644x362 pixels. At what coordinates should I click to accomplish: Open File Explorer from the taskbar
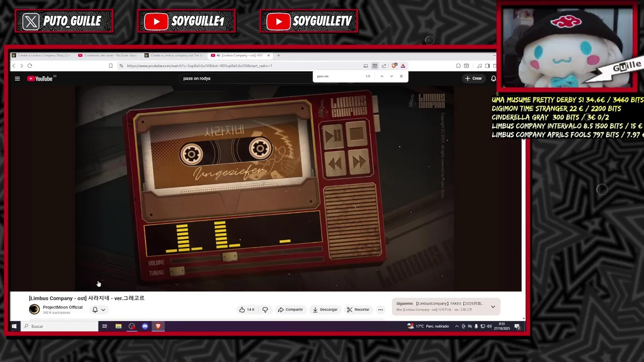(118, 326)
